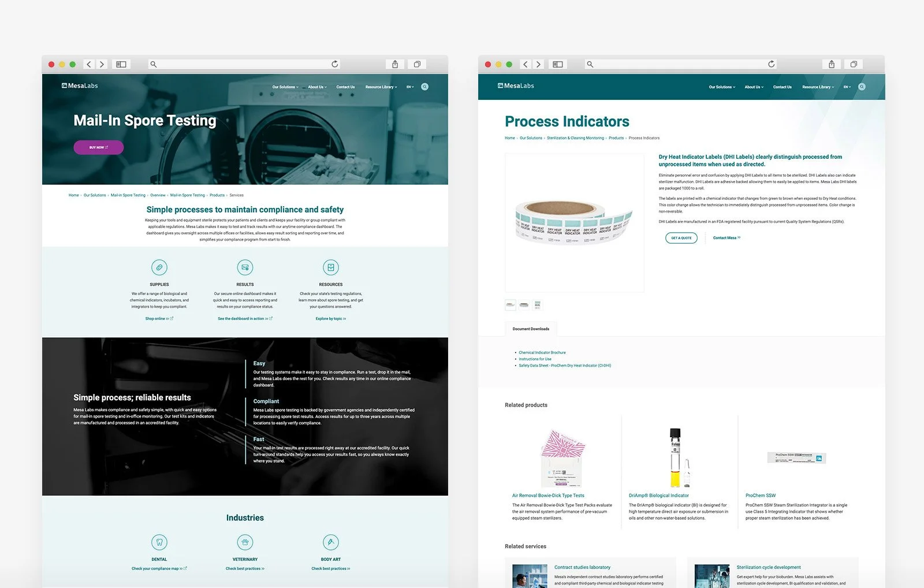The image size is (924, 588).
Task: Click Home breadcrumb on Process Indicators page
Action: pyautogui.click(x=510, y=138)
